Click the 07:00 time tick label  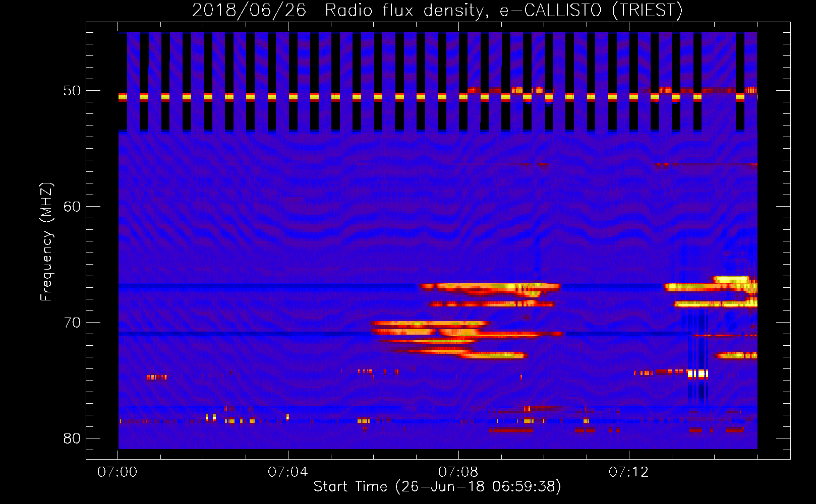tap(118, 472)
